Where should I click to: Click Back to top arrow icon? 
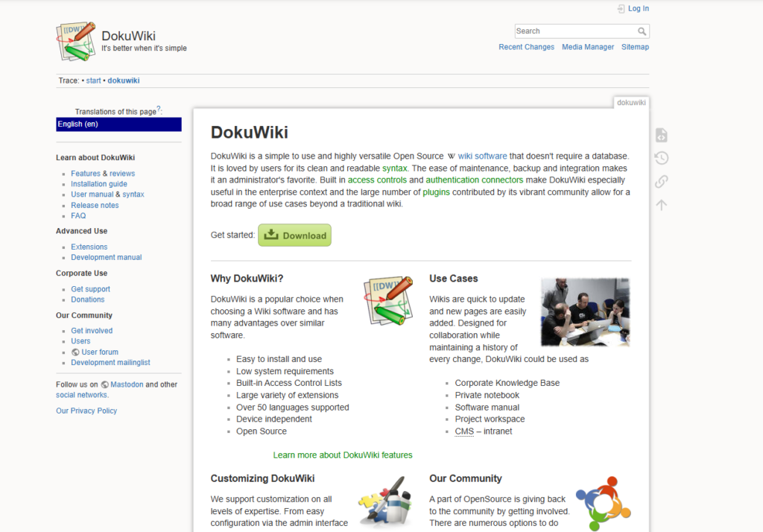point(661,205)
